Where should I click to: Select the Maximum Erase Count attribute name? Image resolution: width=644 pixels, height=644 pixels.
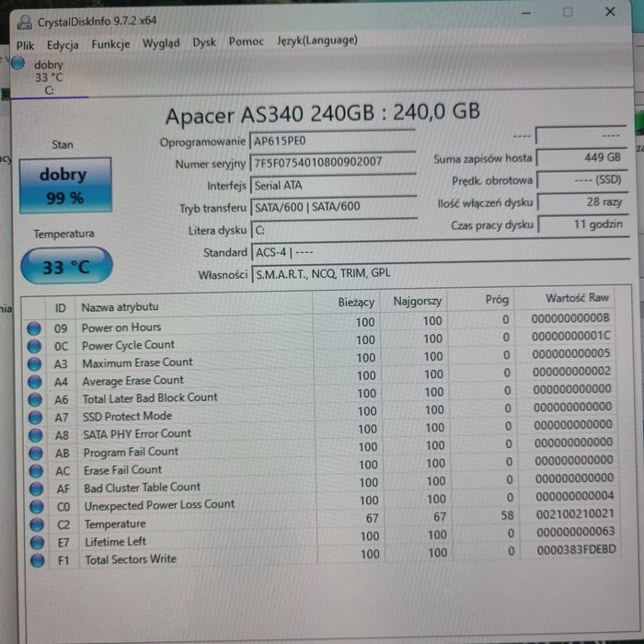(x=137, y=362)
